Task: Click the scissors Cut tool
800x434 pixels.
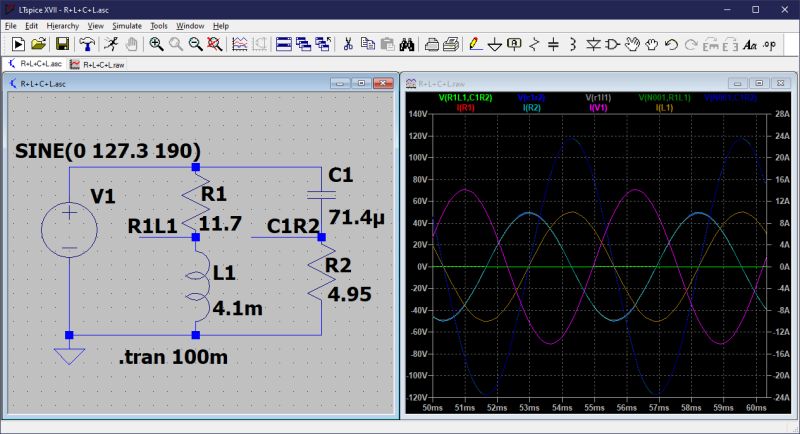Action: point(348,44)
